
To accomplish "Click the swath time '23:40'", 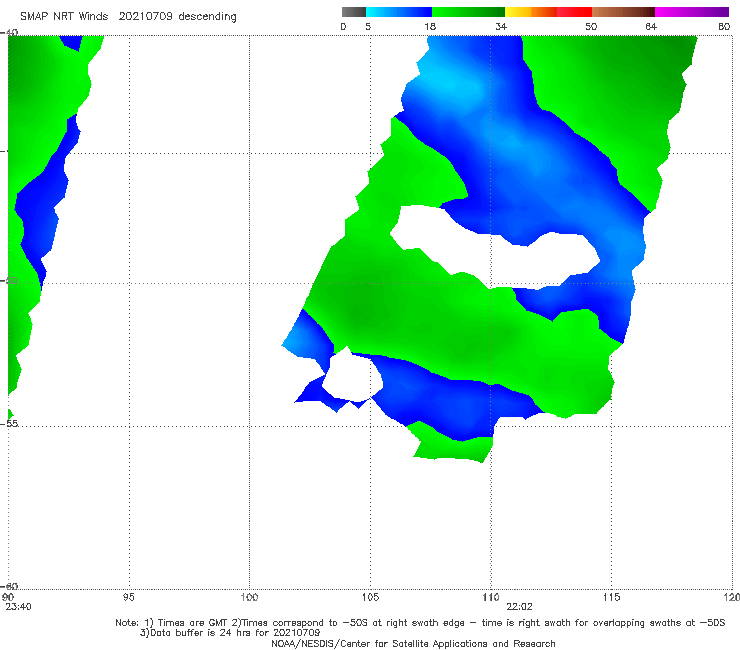I will coord(18,607).
